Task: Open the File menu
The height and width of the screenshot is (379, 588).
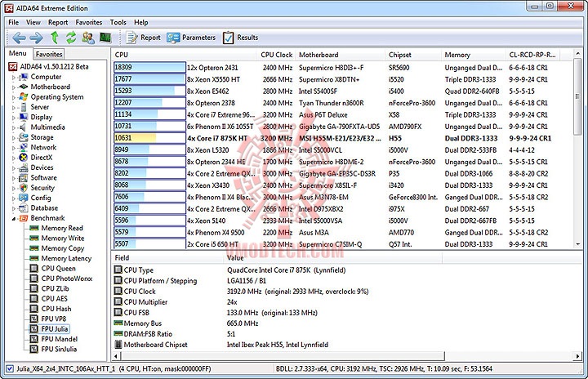Action: tap(14, 23)
